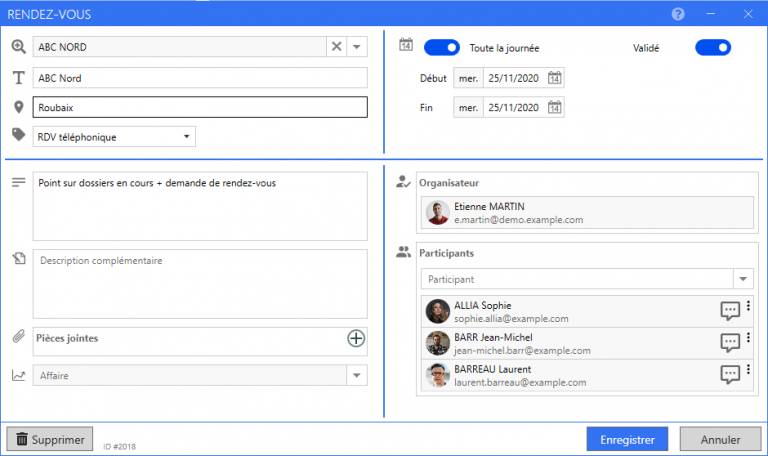Screen dimensions: 768x456
Task: Click the Participant search field
Action: click(577, 279)
